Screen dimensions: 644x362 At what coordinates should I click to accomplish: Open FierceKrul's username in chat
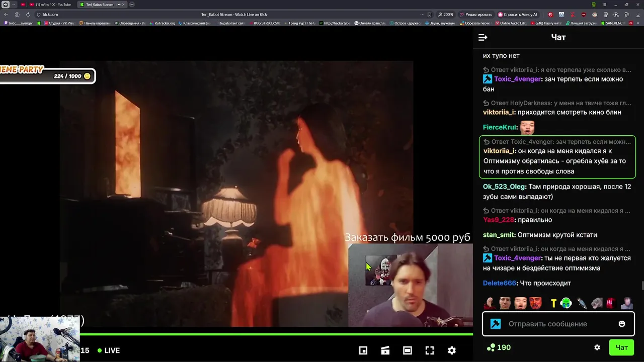coord(500,127)
